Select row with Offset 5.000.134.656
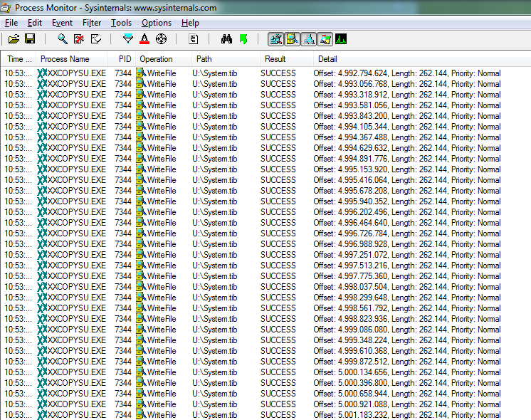Viewport: 531px width, 420px height. (265, 372)
